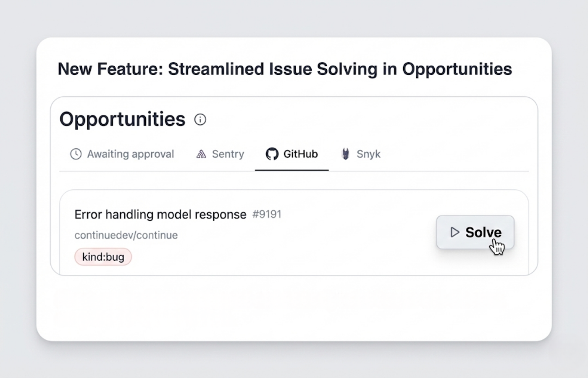Click the divider line under the tabs
Screen dimensions: 588x378
[420, 171]
